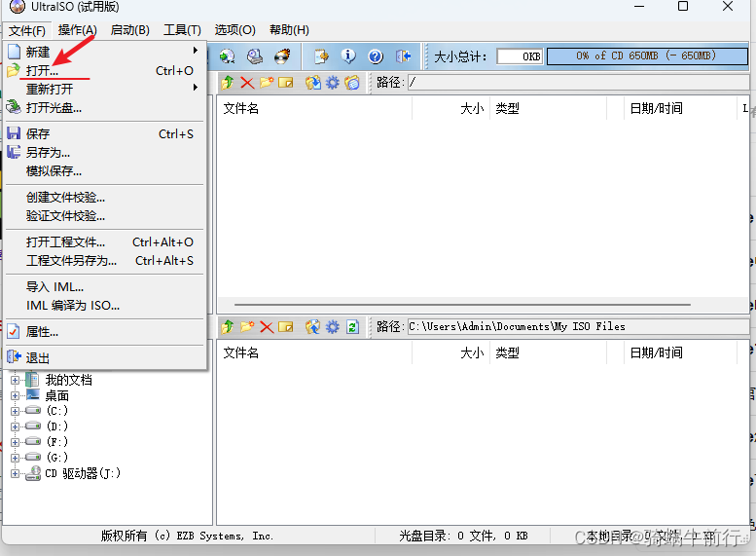Sort local pane by 文件名 column
The image size is (756, 556).
coord(315,352)
